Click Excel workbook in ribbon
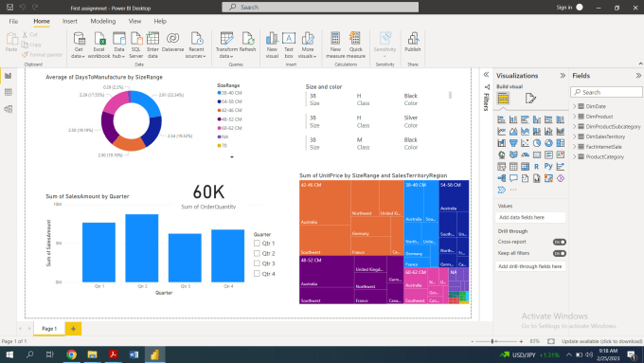Image resolution: width=644 pixels, height=363 pixels. tap(99, 45)
